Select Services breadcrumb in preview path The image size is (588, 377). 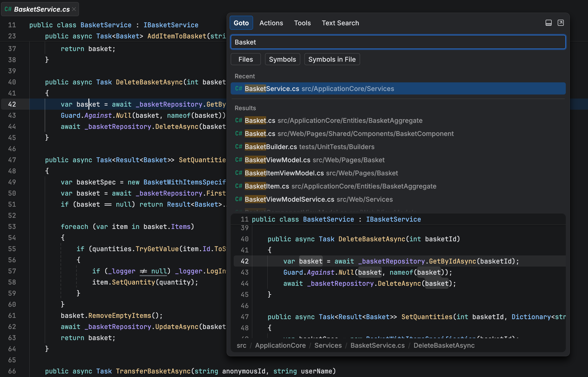(x=328, y=345)
